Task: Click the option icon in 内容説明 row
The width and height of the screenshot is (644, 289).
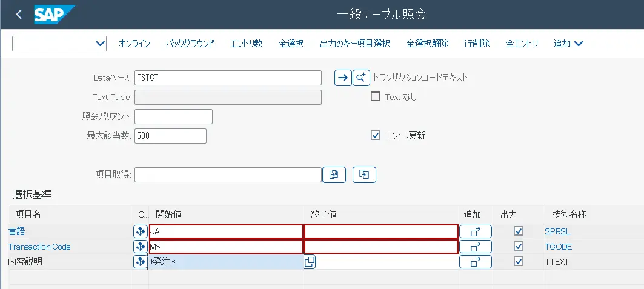Action: point(140,262)
